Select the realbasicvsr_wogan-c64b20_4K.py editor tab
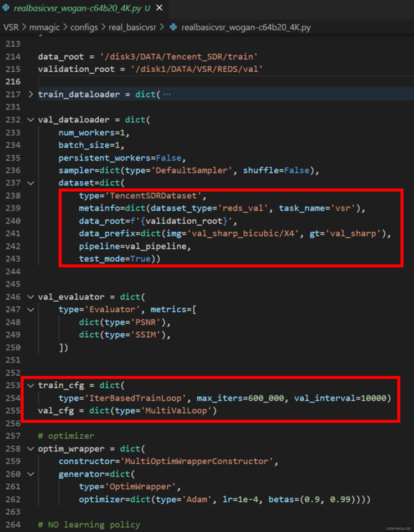This screenshot has width=414, height=532. (x=77, y=9)
